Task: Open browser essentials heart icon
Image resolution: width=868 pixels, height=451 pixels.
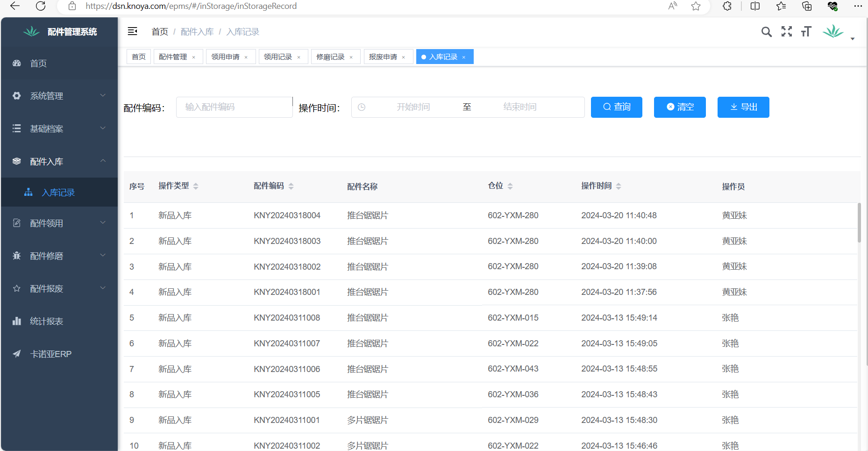Action: [x=832, y=6]
